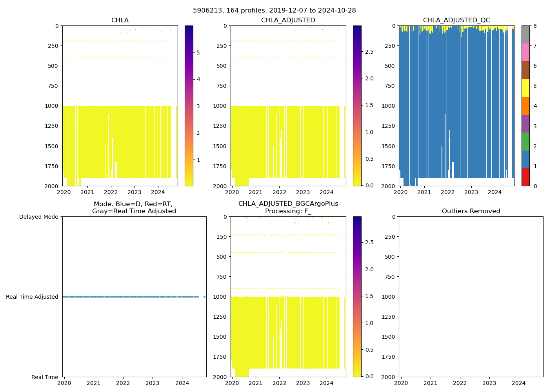Click the colorbar of the CHLA_ADJUSTED_BGCArgoPlus plot
This screenshot has width=549, height=392.
pos(357,297)
